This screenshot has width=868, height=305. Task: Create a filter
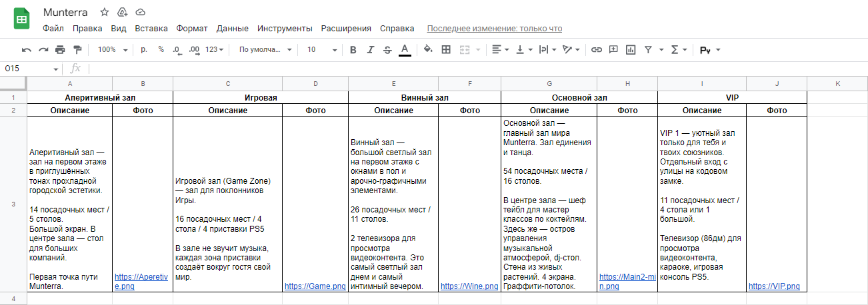(648, 49)
